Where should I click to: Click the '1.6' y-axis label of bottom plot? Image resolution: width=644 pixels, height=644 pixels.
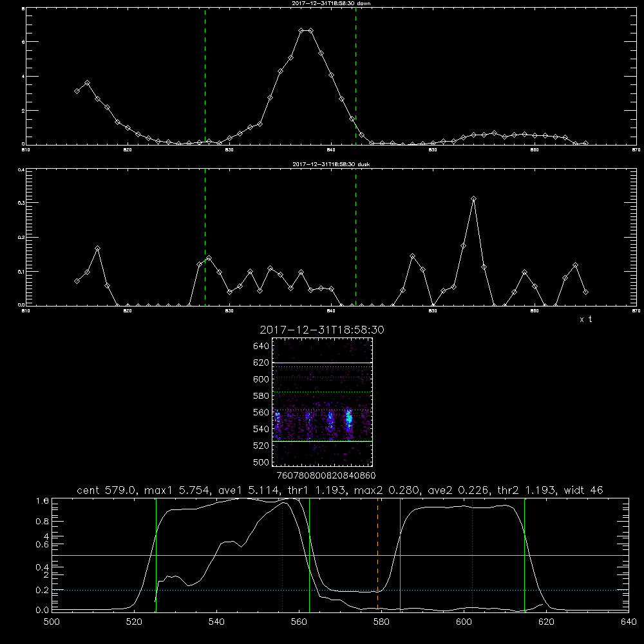pyautogui.click(x=43, y=501)
